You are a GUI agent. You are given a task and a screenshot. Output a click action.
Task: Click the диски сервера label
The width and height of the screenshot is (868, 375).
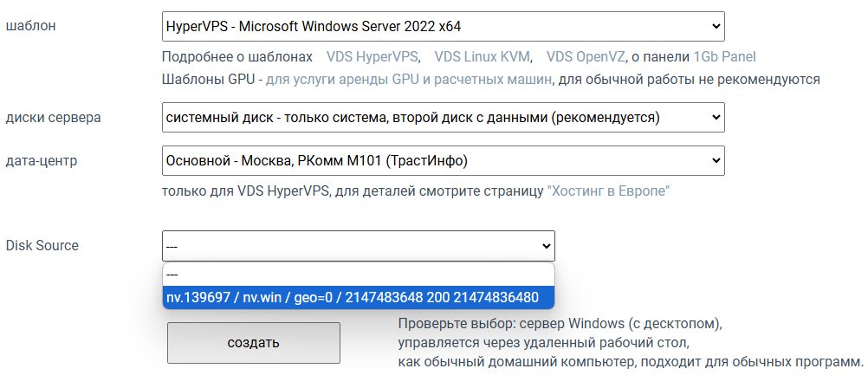click(53, 117)
